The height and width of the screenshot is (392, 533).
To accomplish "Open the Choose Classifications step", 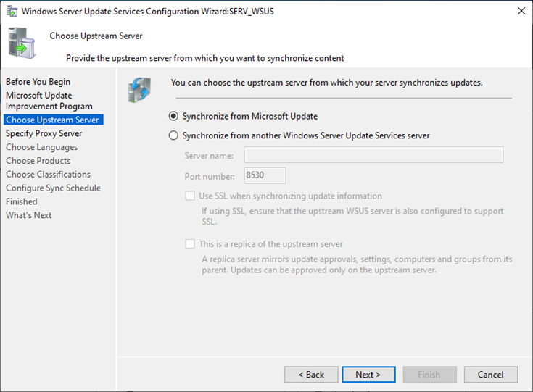I will (x=48, y=174).
